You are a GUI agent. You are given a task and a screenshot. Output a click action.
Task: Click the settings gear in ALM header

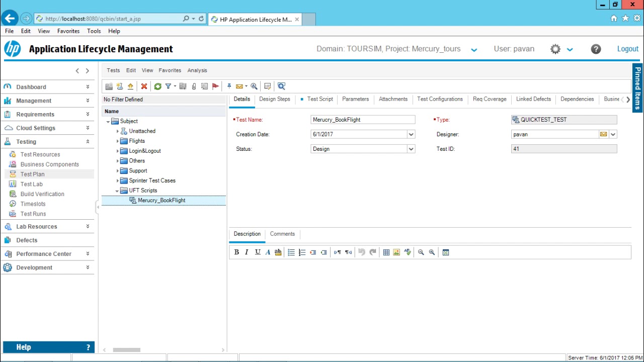click(x=555, y=49)
